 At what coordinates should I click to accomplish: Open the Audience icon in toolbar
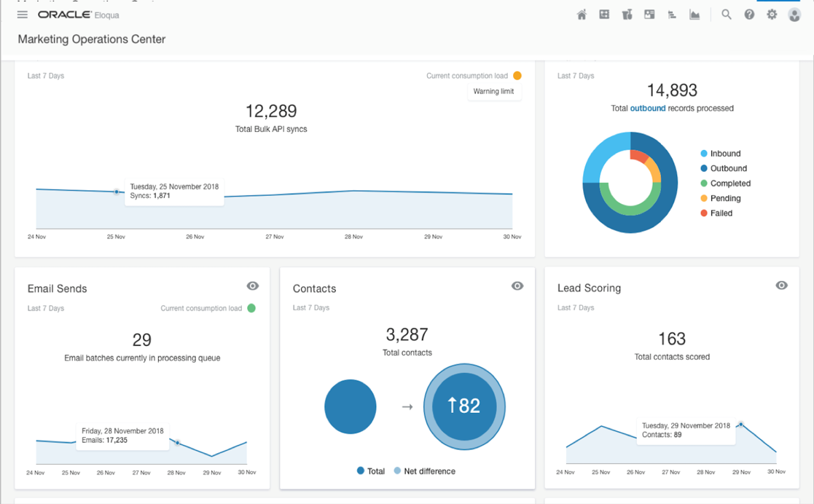627,15
